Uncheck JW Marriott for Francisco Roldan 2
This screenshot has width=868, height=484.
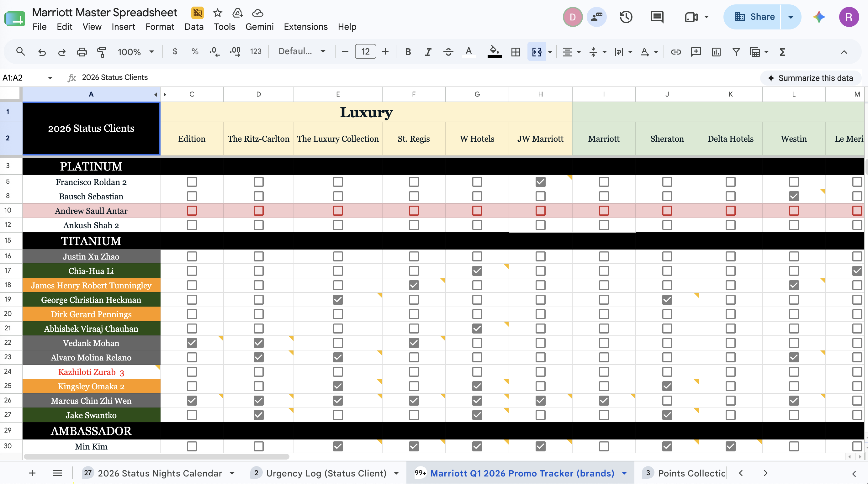tap(540, 182)
